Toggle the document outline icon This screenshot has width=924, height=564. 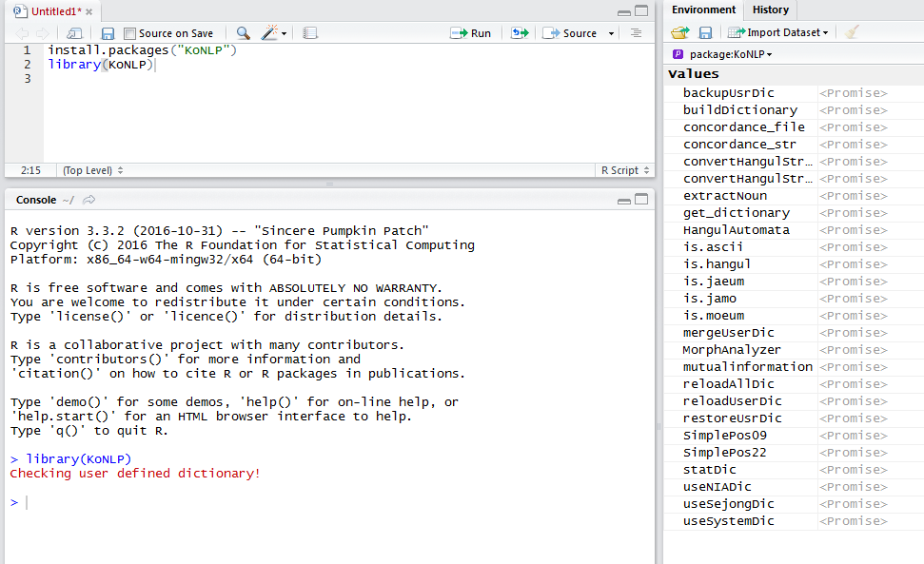coord(637,33)
